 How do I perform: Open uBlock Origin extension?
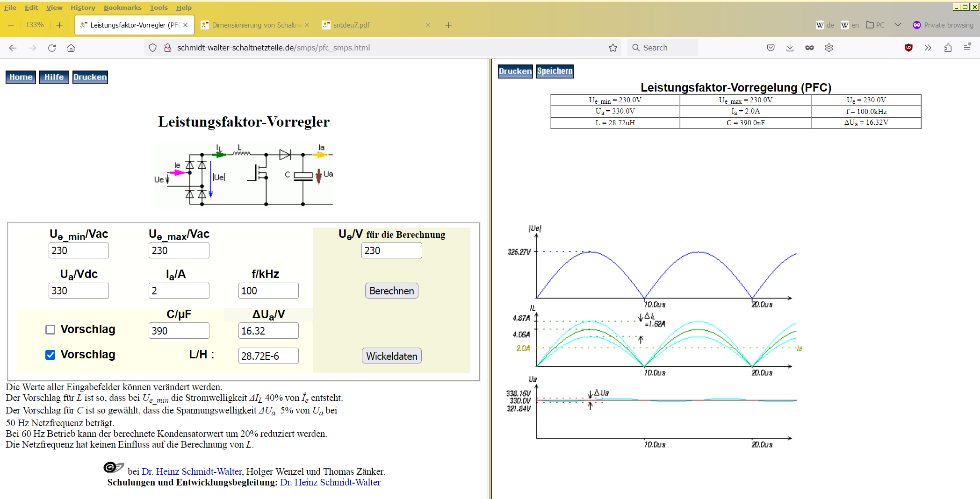908,48
